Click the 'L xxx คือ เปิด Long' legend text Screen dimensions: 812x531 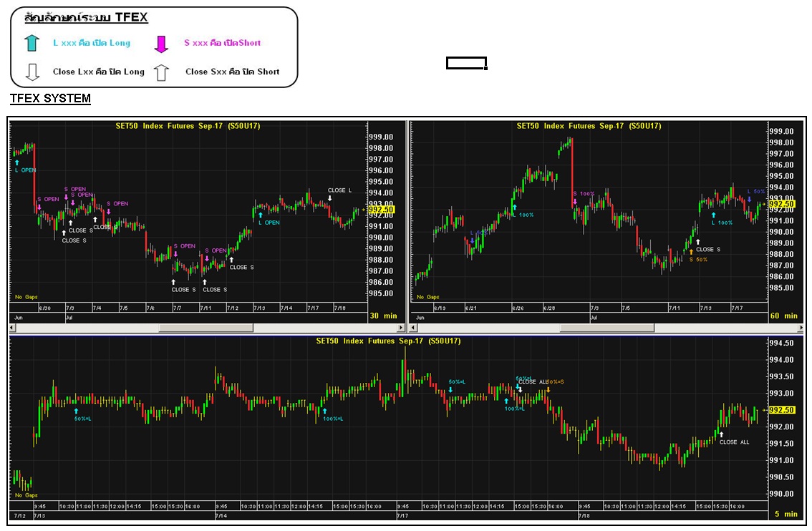92,43
